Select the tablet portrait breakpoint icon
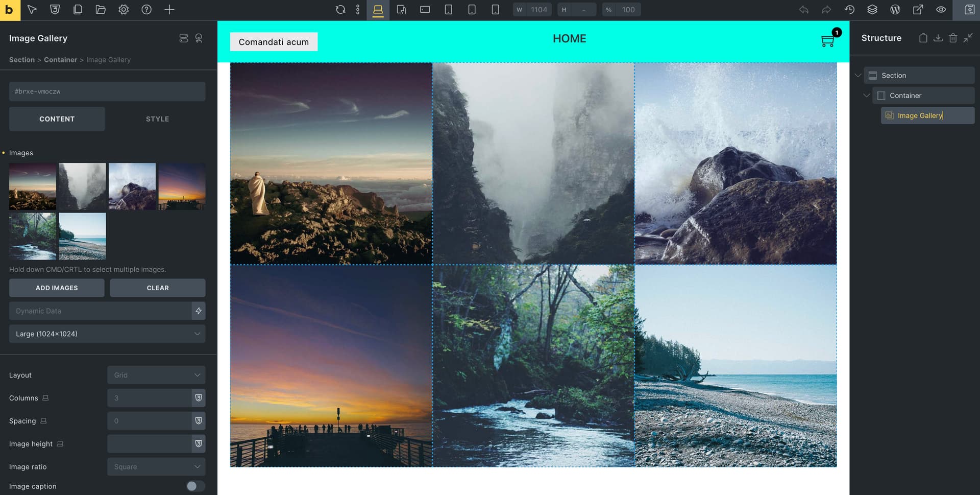 click(x=449, y=10)
